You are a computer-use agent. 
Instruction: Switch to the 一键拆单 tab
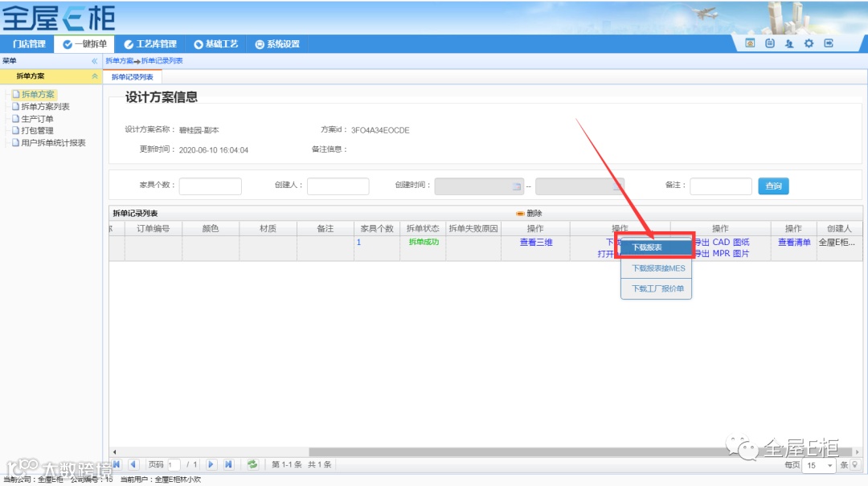click(x=84, y=43)
